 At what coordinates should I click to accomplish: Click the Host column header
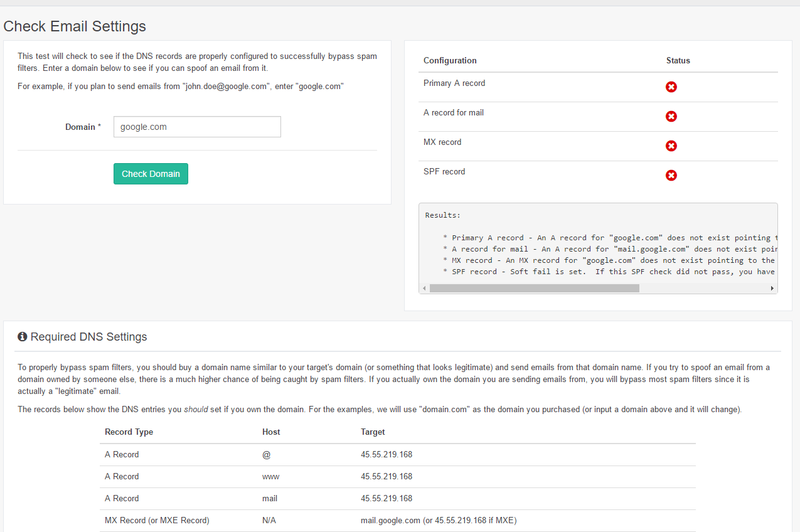270,432
